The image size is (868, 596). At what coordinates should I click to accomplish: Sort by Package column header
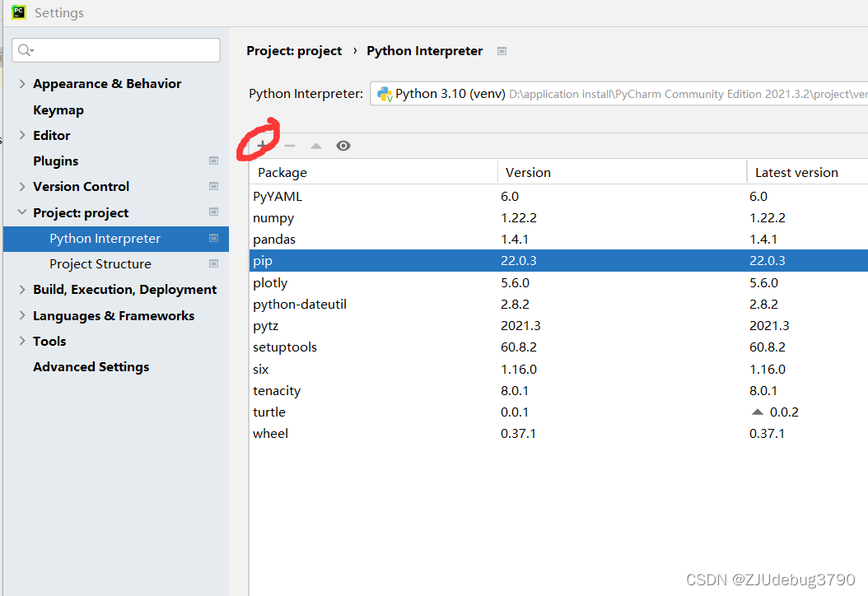tap(374, 173)
